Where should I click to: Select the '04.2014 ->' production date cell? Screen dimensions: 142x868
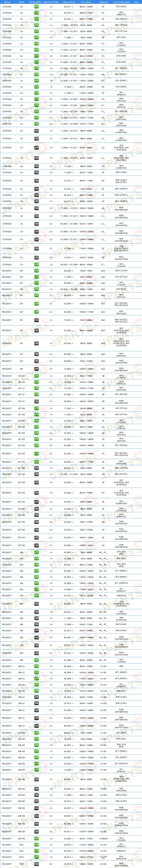point(68,13)
